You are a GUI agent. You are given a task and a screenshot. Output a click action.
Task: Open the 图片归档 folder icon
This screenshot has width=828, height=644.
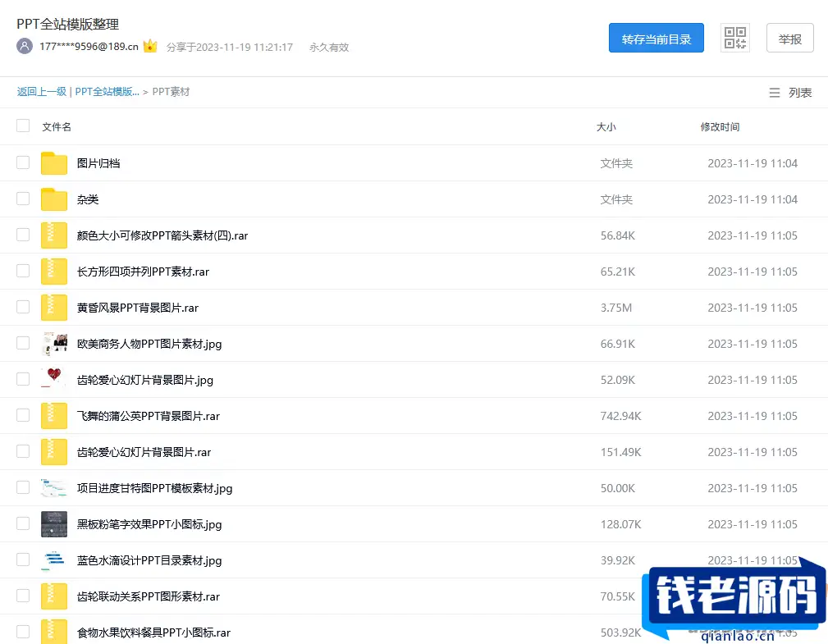[54, 163]
